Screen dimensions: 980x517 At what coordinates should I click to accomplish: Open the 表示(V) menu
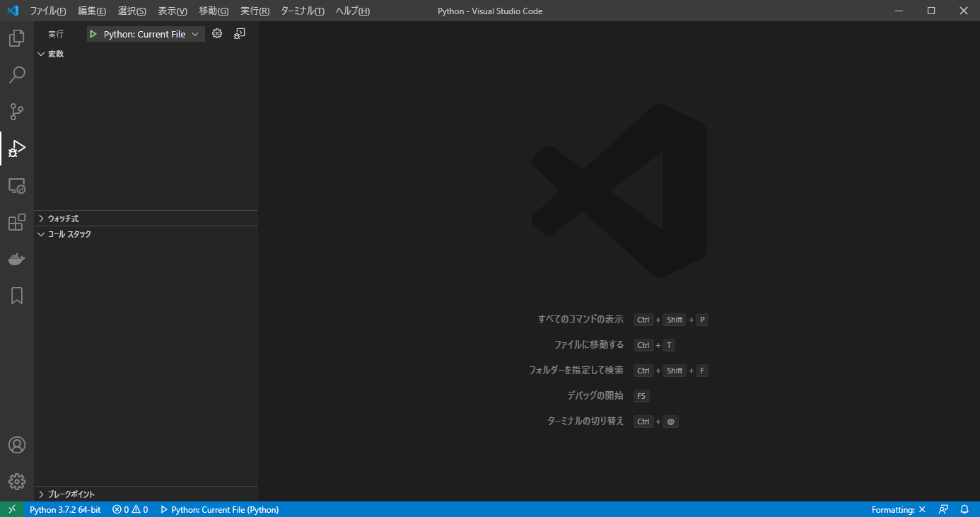pyautogui.click(x=173, y=11)
